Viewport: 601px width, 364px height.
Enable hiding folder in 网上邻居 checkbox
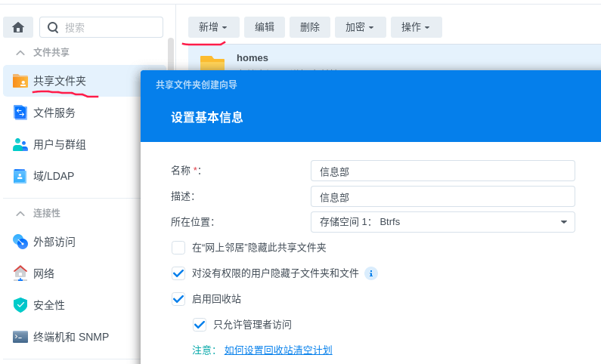(178, 248)
